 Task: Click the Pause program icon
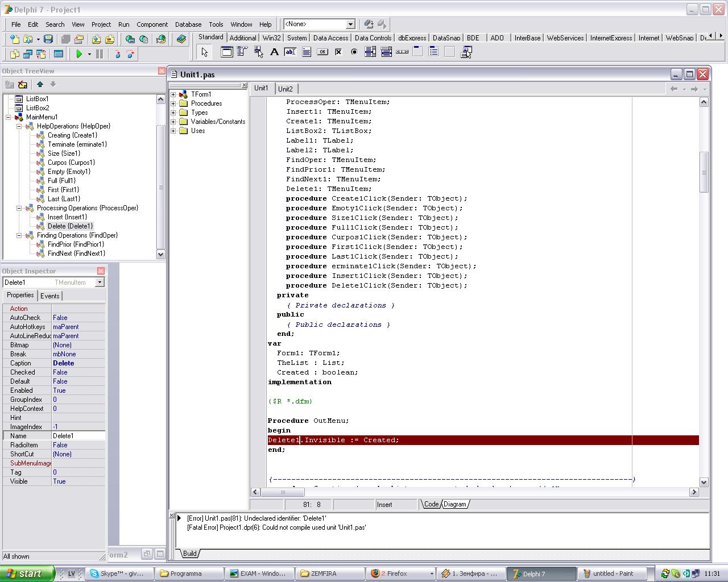tap(100, 54)
